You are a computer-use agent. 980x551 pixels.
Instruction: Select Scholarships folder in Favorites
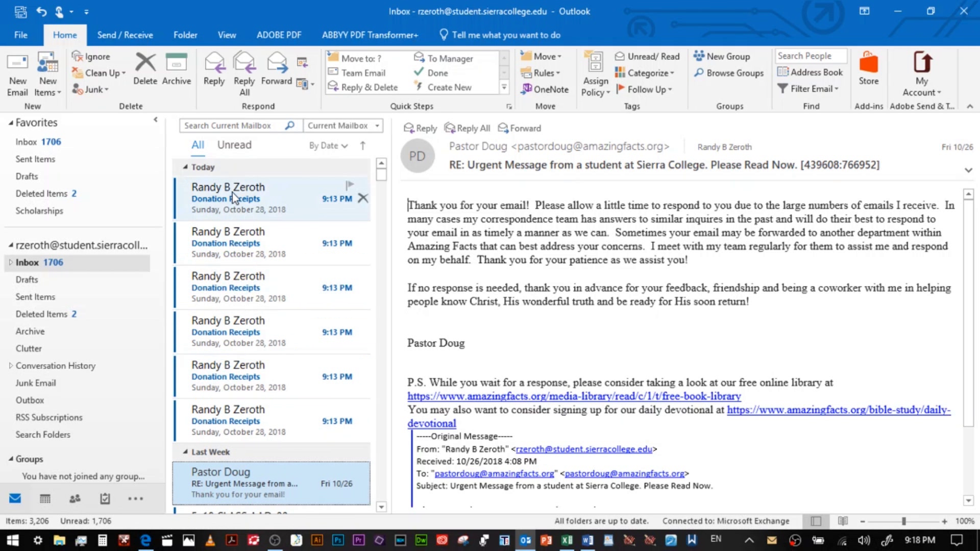pyautogui.click(x=39, y=211)
